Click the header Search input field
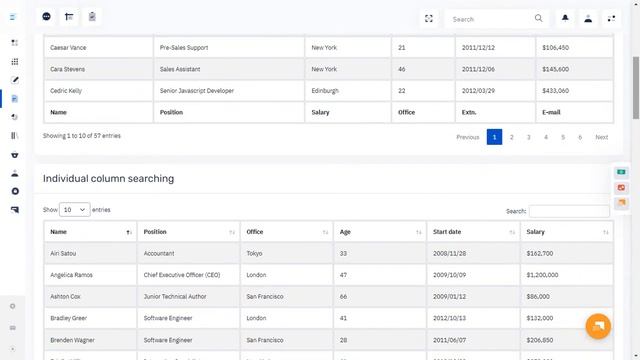The height and width of the screenshot is (360, 640). click(x=490, y=19)
